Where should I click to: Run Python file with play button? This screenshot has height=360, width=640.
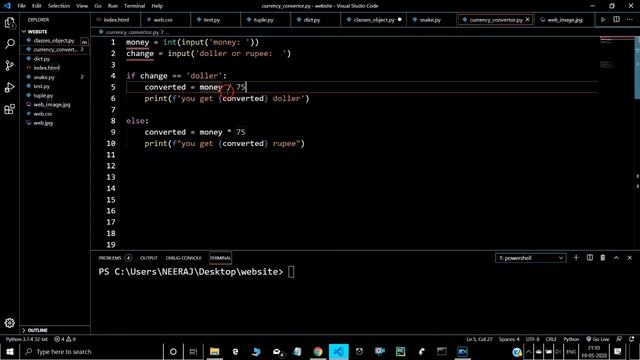pos(603,20)
